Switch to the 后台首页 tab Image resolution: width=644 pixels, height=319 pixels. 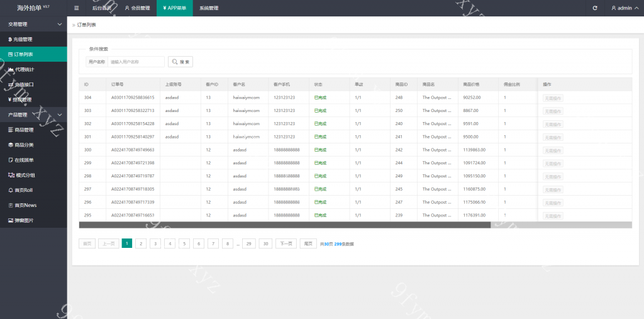click(x=101, y=8)
